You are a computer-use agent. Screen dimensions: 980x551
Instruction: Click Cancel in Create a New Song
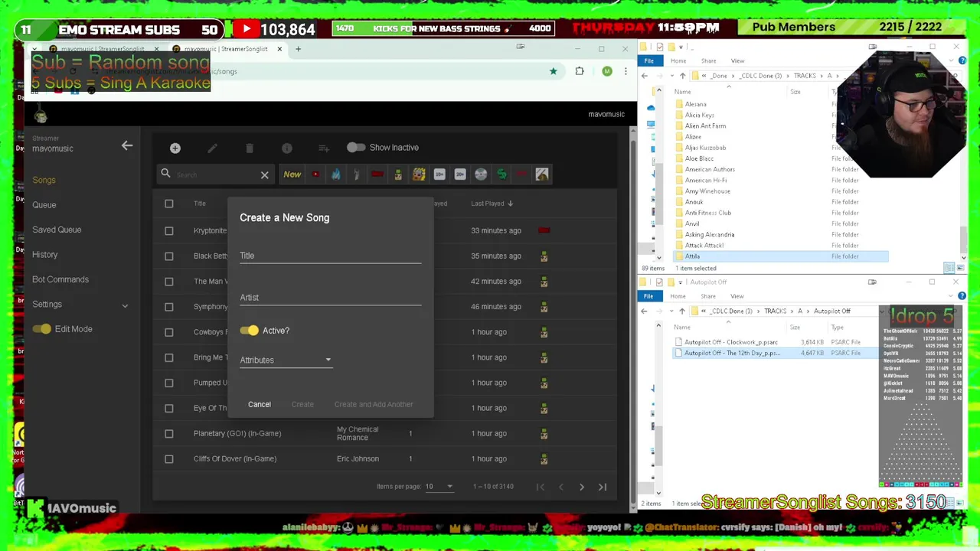pos(260,404)
